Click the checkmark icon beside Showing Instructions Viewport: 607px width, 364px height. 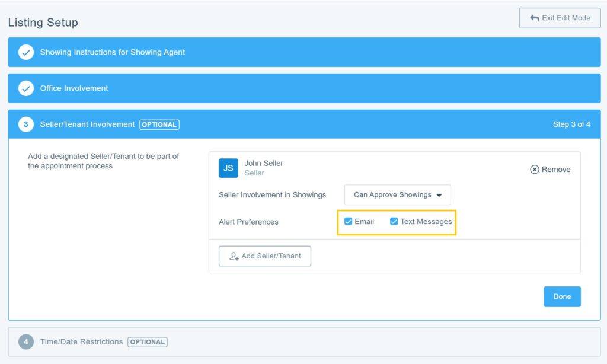[x=25, y=52]
